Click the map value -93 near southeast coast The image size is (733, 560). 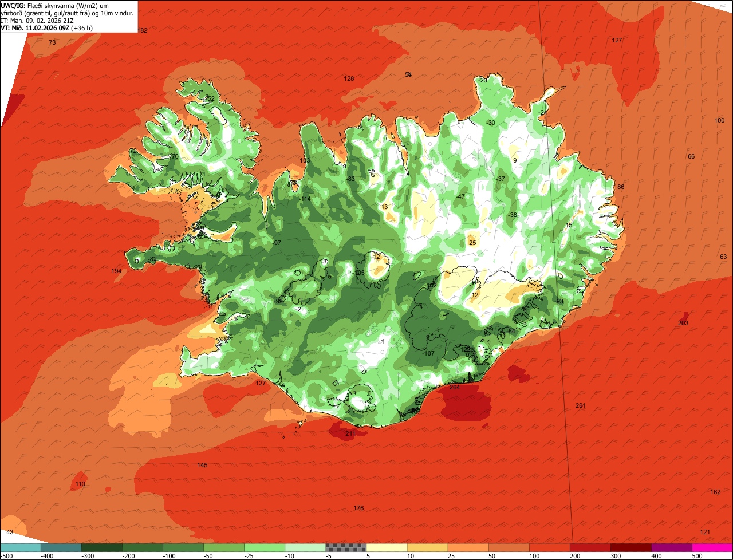559,302
